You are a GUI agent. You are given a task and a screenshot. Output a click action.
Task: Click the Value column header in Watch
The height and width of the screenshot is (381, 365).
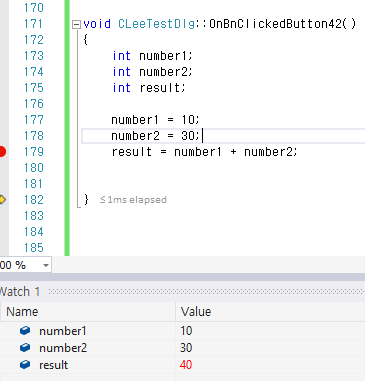coord(196,312)
